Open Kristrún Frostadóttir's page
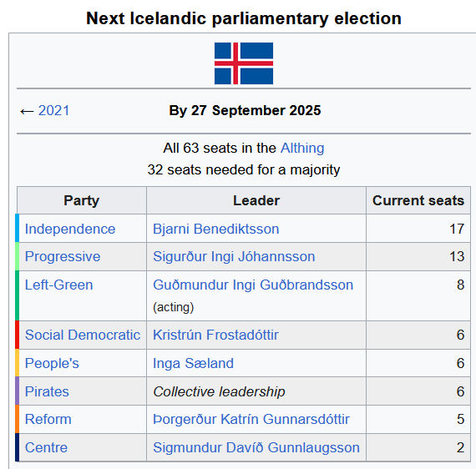The height and width of the screenshot is (469, 476). click(x=215, y=335)
